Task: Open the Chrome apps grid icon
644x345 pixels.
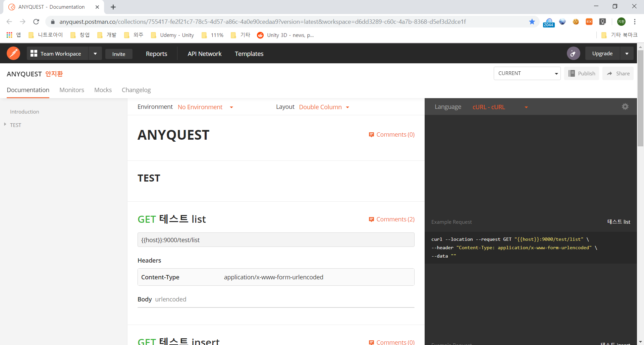Action: click(9, 35)
